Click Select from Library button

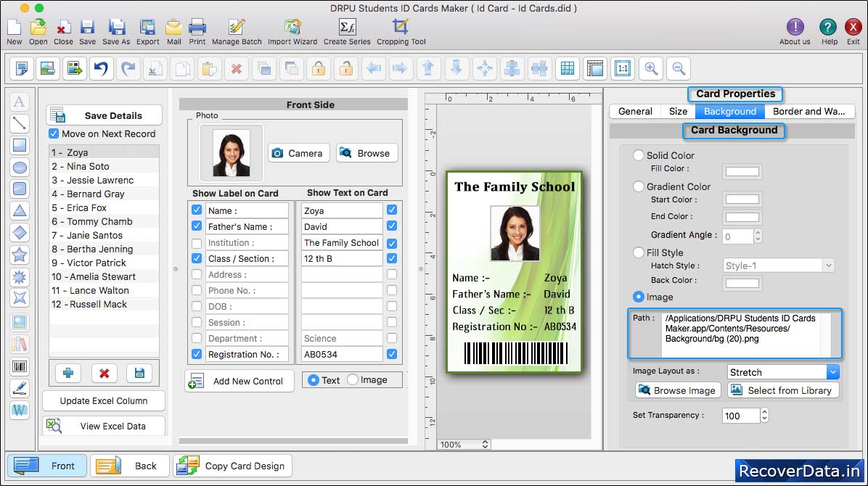pos(783,390)
